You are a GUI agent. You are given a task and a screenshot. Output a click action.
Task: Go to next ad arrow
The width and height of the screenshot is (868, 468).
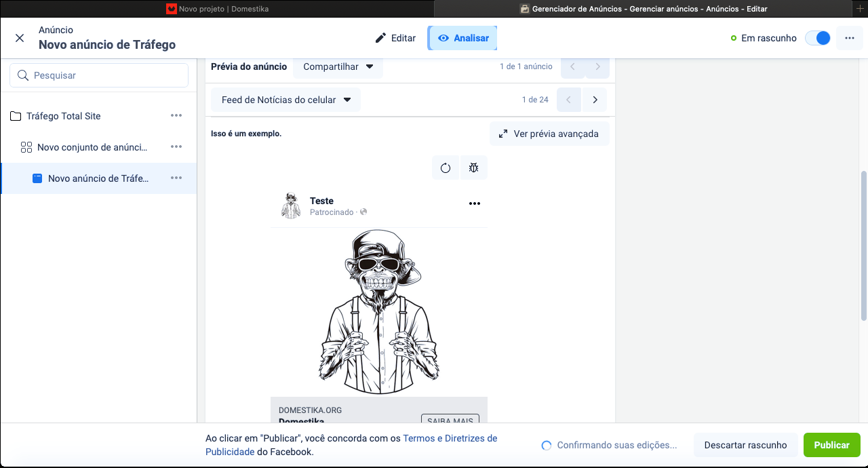click(597, 66)
